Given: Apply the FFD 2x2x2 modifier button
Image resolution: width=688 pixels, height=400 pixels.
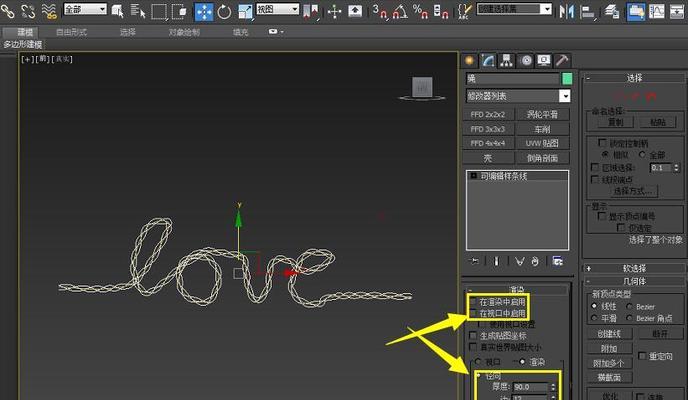Looking at the screenshot, I should (488, 114).
